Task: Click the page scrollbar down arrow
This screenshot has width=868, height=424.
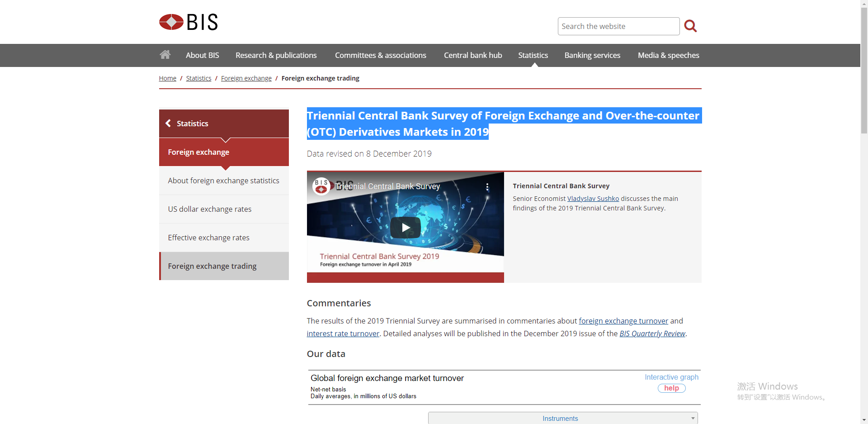Action: click(x=864, y=419)
